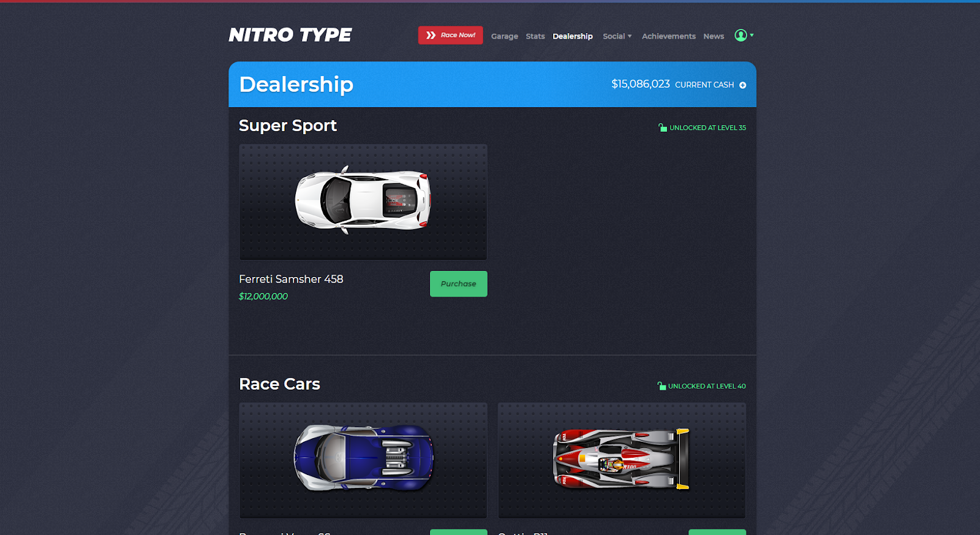Click the Unlocked at Level 35 label

tap(702, 127)
